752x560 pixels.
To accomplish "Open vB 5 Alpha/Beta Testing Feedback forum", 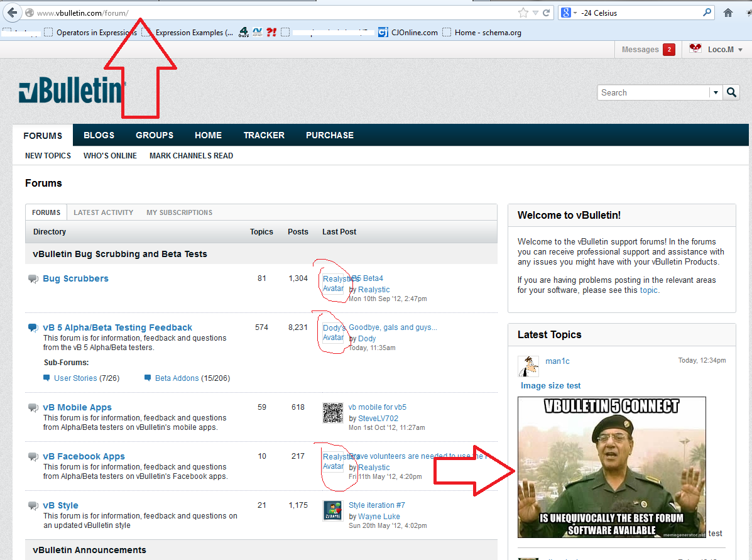I will coord(117,327).
